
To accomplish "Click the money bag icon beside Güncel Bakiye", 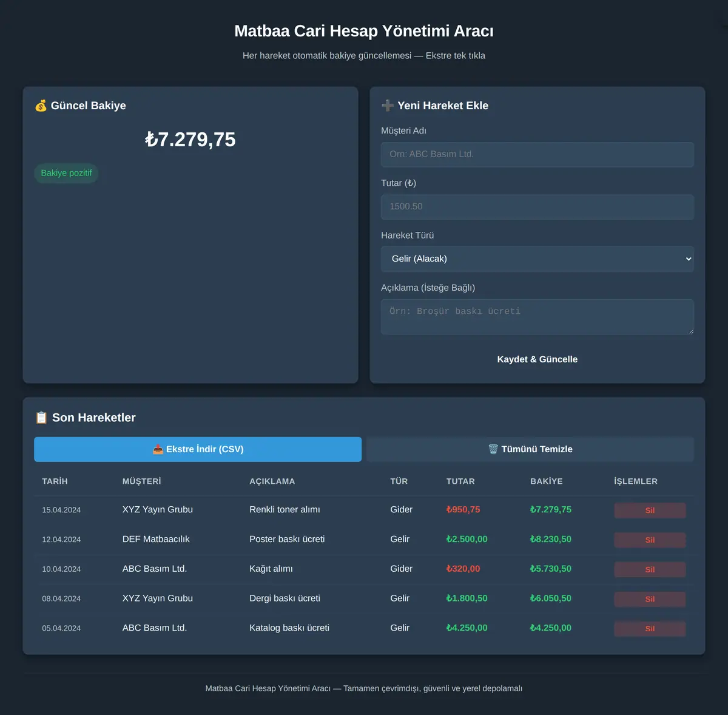I will (x=41, y=106).
